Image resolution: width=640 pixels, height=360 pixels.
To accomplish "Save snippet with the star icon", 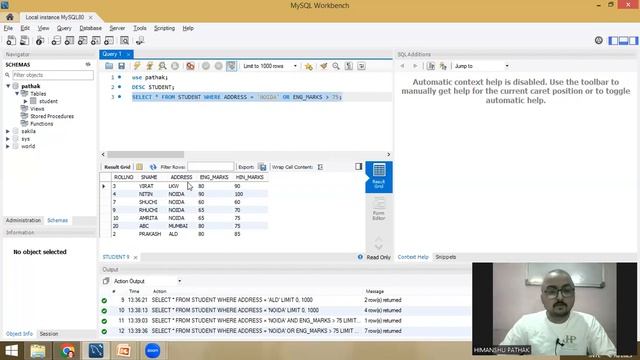I will tap(309, 66).
